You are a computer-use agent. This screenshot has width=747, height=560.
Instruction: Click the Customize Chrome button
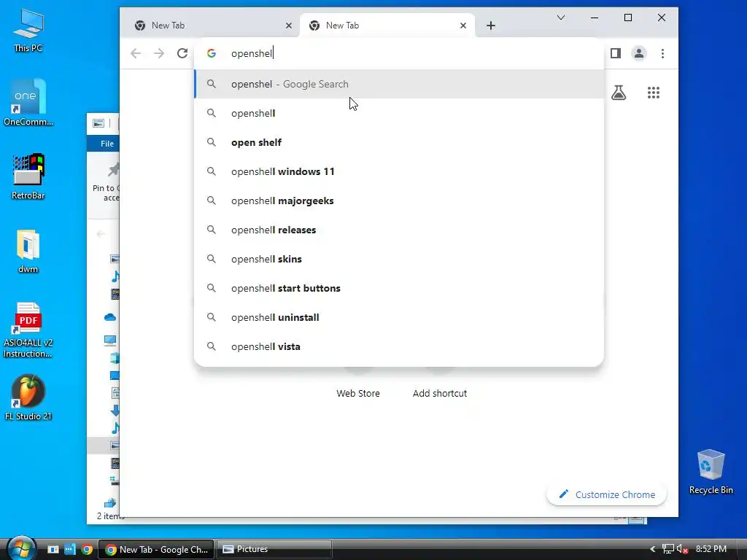point(606,494)
